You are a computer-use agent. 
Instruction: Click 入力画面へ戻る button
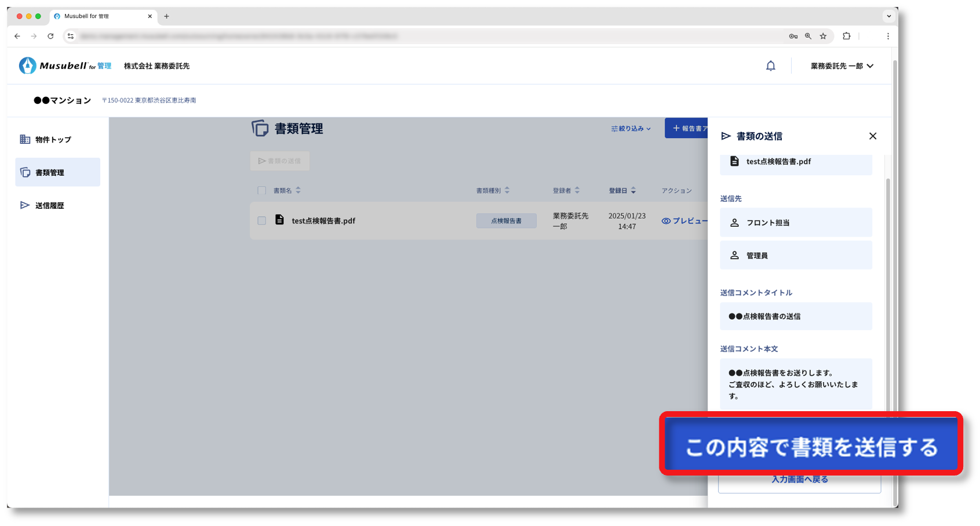click(x=799, y=481)
